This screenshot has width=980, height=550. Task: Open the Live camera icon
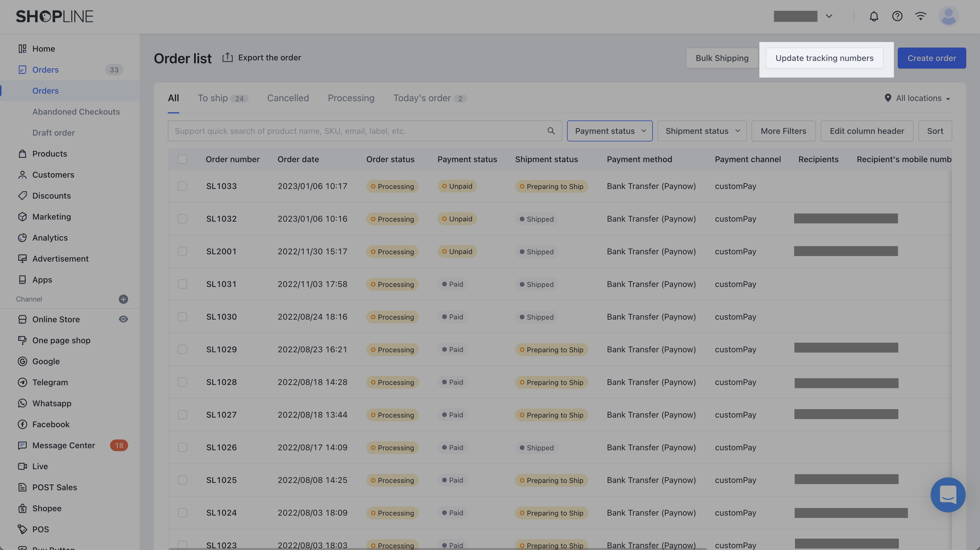pyautogui.click(x=22, y=466)
